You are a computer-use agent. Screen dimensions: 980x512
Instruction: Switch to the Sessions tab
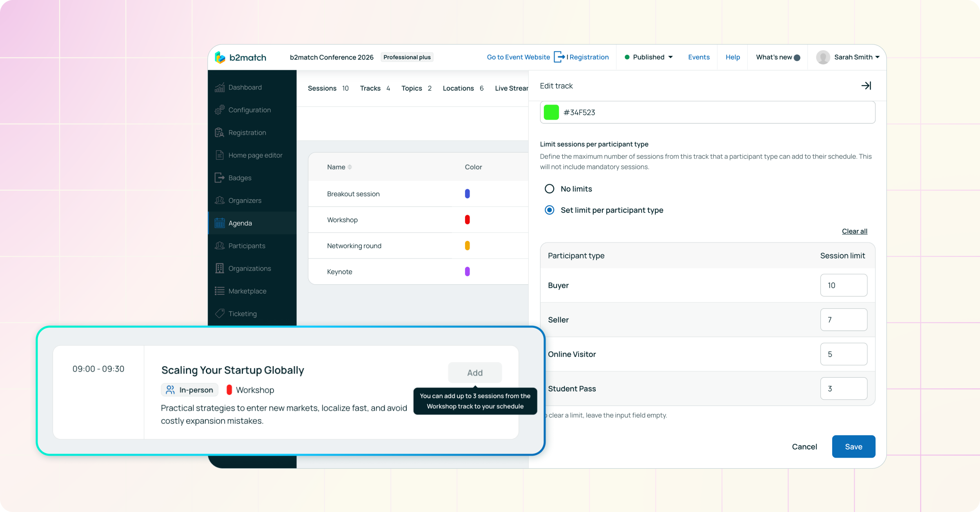tap(328, 88)
